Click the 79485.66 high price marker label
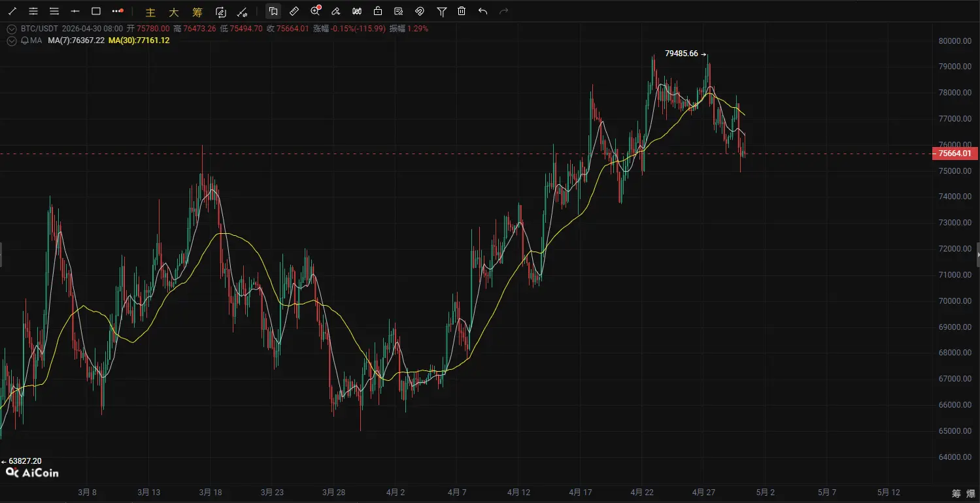 click(681, 54)
